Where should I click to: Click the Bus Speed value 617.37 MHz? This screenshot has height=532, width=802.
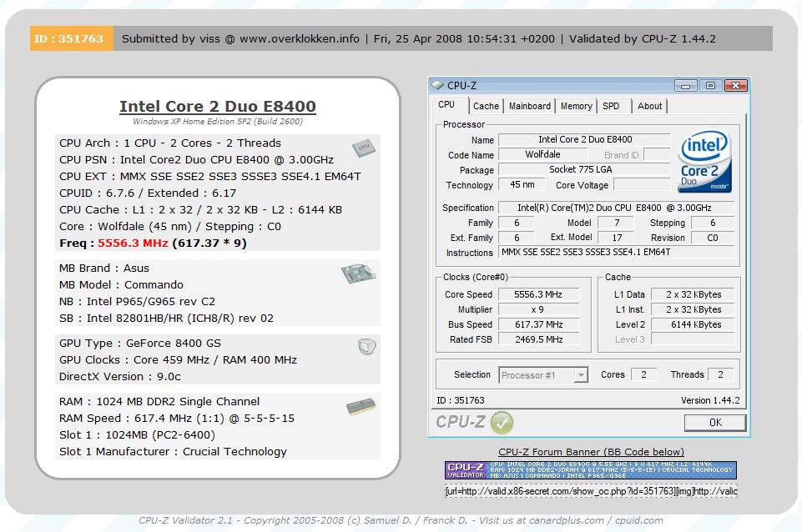[538, 324]
